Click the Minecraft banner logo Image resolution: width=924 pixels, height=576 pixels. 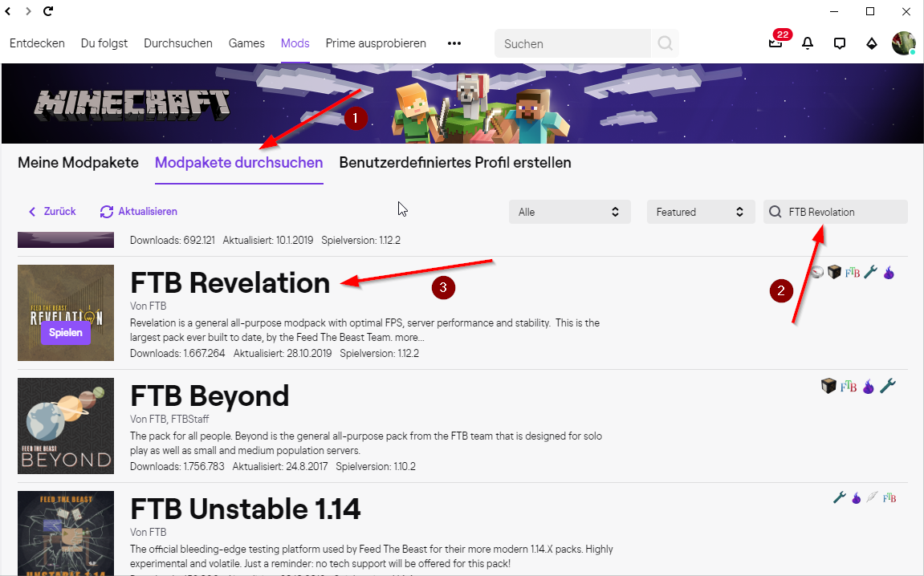[132, 105]
